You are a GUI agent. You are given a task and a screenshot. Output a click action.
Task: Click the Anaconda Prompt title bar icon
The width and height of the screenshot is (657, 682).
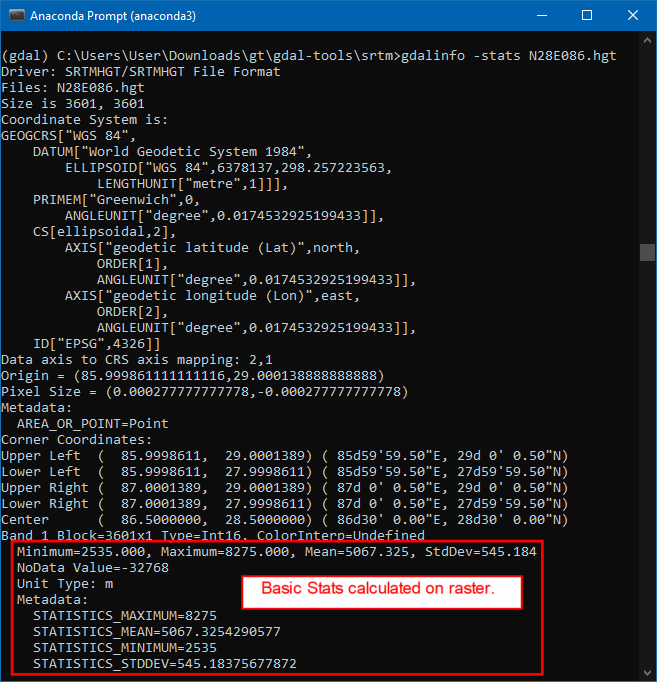(16, 16)
